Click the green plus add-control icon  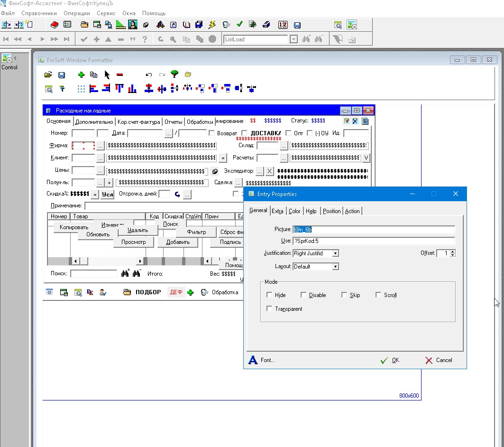pyautogui.click(x=81, y=75)
